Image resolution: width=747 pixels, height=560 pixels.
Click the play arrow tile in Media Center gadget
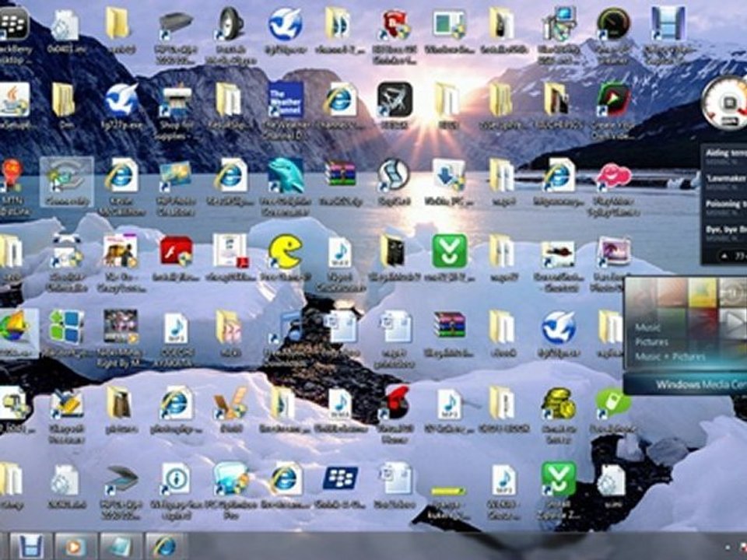pos(733,322)
